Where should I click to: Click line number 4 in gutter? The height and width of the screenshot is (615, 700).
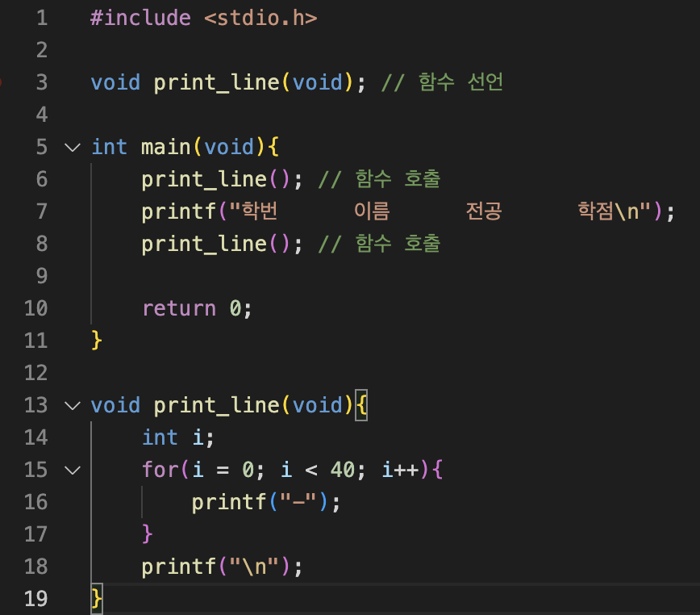[42, 115]
